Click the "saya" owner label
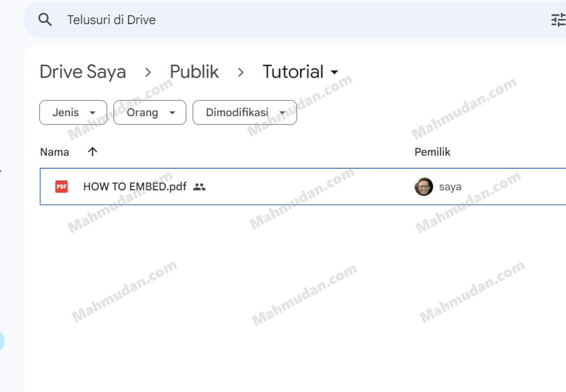 coord(450,187)
